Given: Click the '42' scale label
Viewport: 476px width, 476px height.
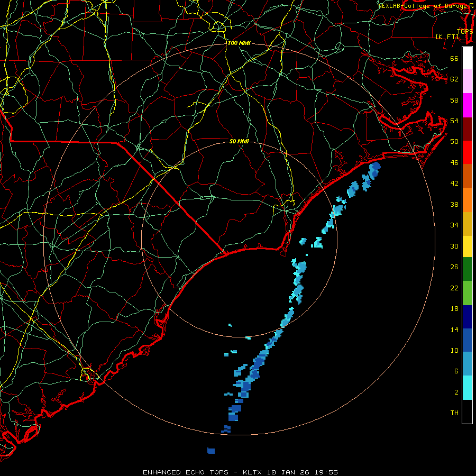Looking at the screenshot, I should tap(454, 184).
